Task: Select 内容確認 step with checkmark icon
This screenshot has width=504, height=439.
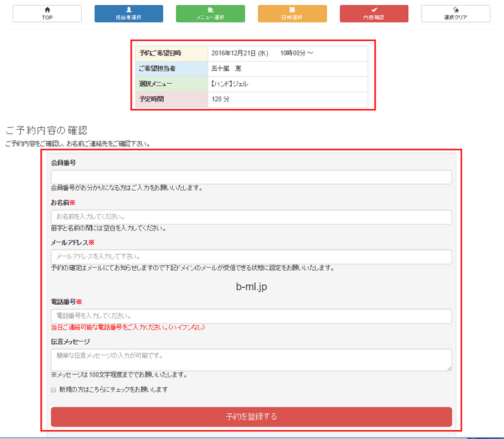Action: coord(374,14)
